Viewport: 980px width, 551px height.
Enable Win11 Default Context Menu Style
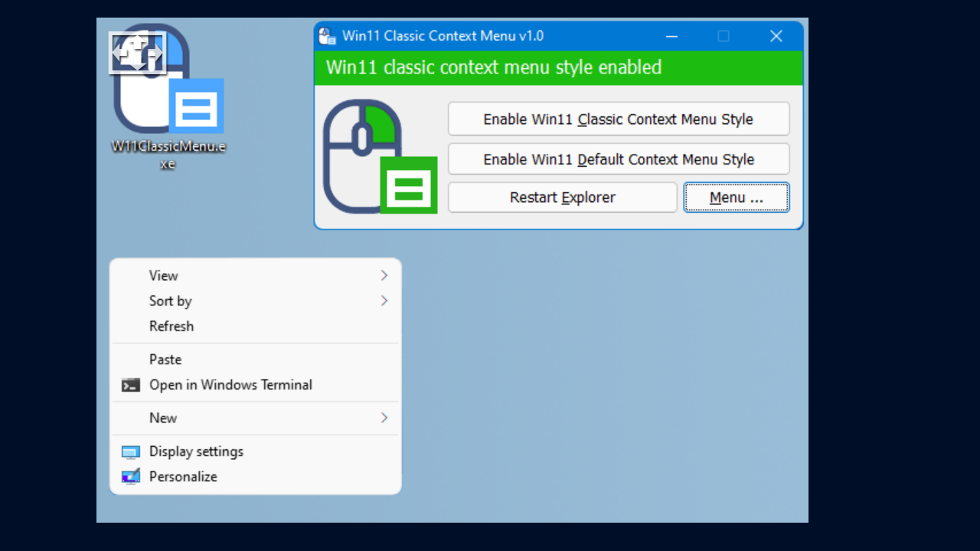(618, 158)
